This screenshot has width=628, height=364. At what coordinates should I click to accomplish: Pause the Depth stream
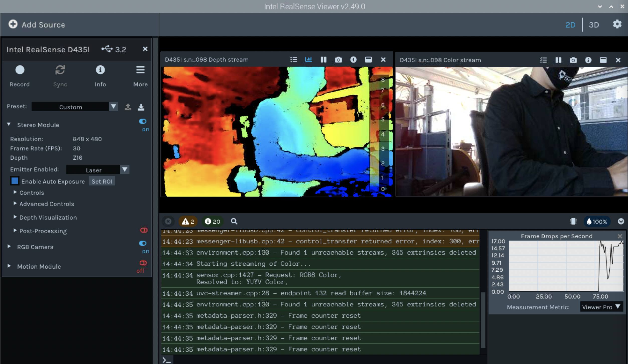tap(324, 60)
